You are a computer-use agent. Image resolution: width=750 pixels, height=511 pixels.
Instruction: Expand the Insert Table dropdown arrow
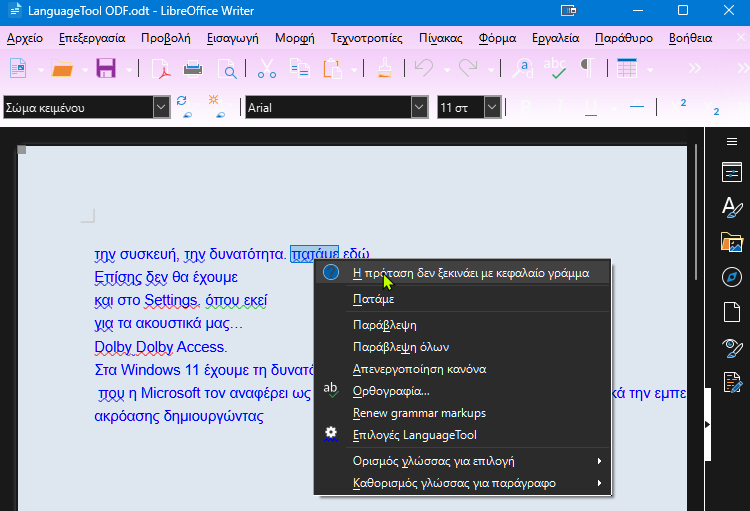point(650,70)
